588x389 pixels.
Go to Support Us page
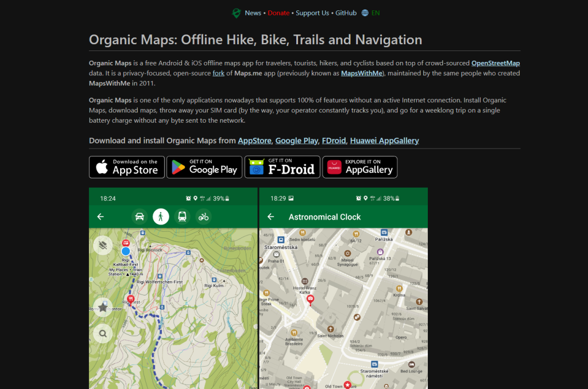(312, 13)
